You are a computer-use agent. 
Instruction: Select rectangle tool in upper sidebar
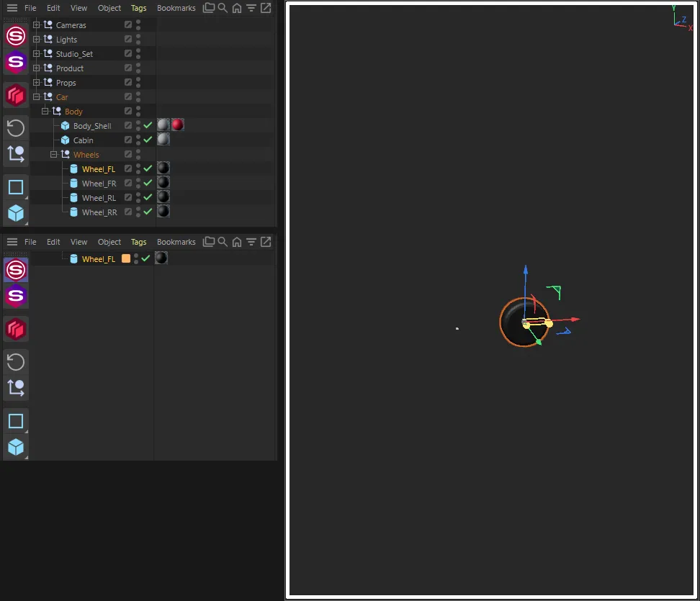tap(16, 187)
